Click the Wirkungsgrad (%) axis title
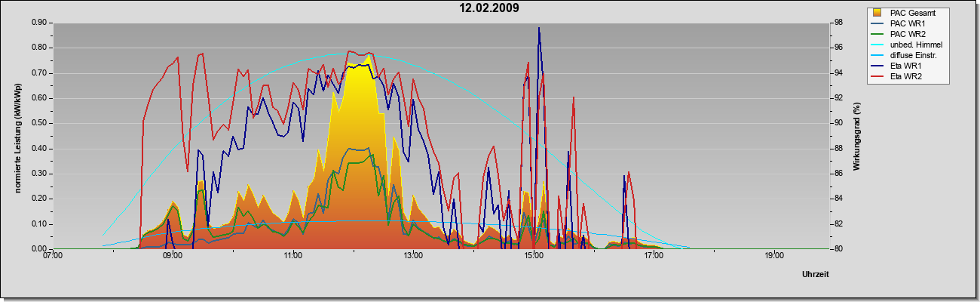 tap(857, 136)
